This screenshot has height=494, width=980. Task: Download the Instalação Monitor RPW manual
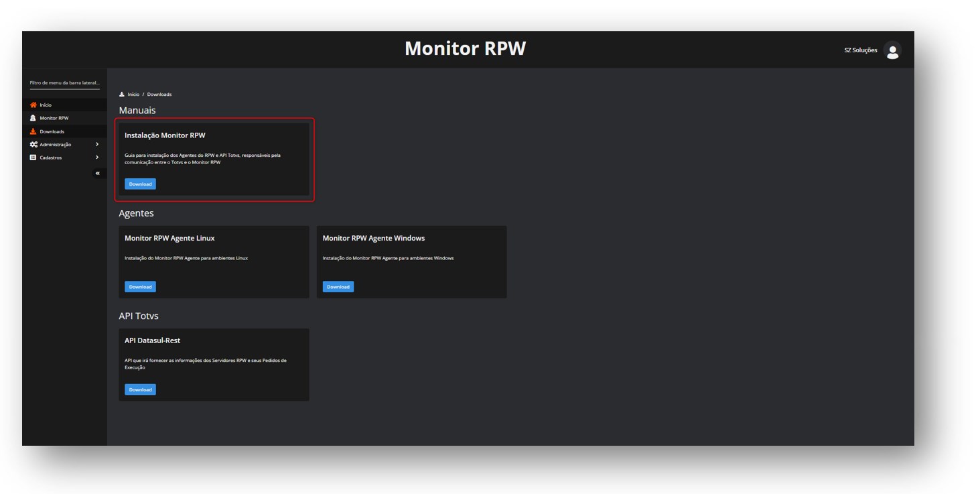click(140, 184)
